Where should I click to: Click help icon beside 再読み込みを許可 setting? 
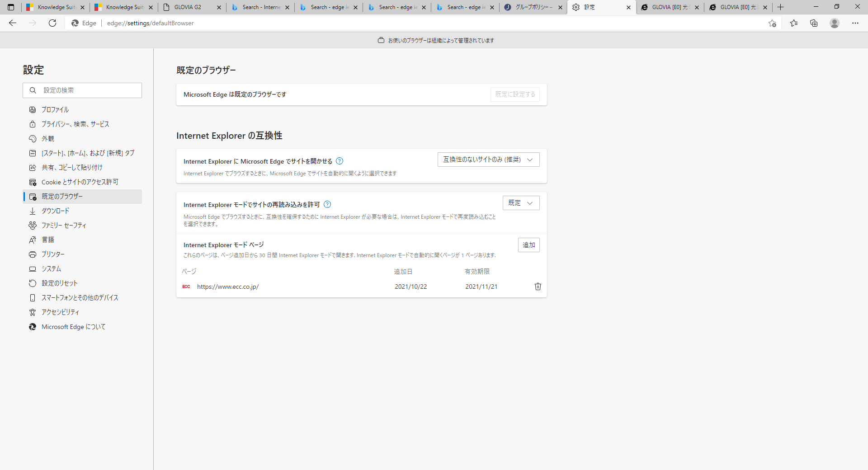coord(327,204)
